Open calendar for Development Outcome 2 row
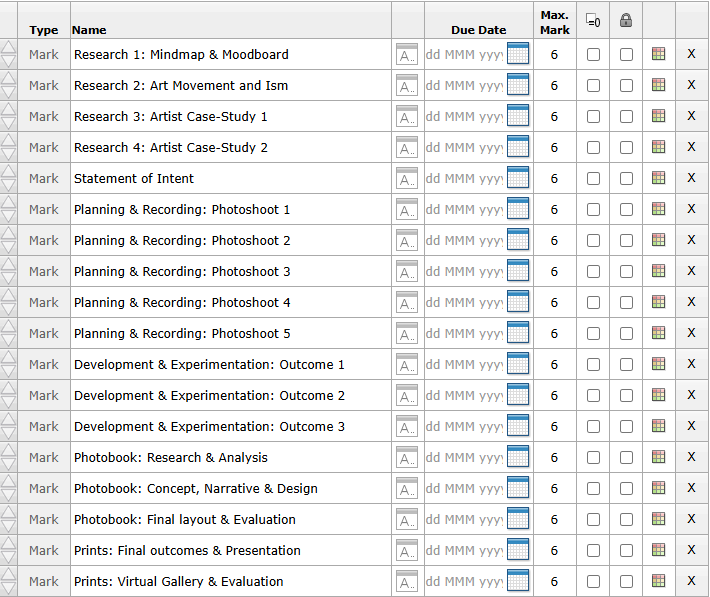The width and height of the screenshot is (710, 597). click(517, 396)
